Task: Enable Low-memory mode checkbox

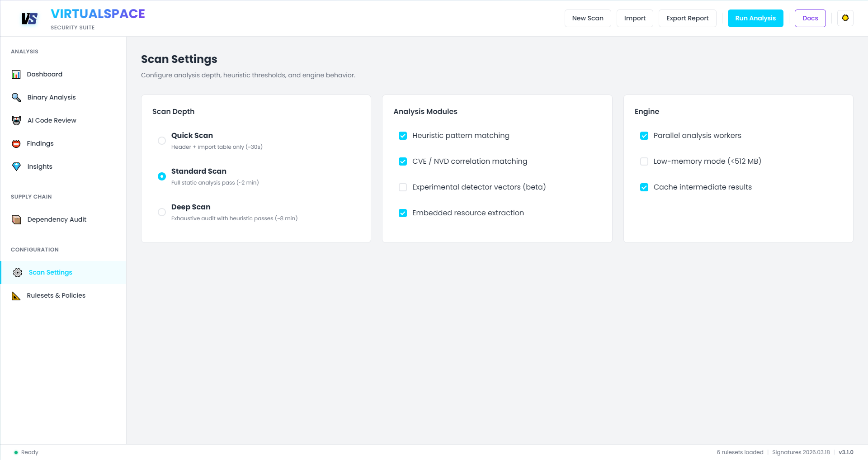Action: (644, 161)
